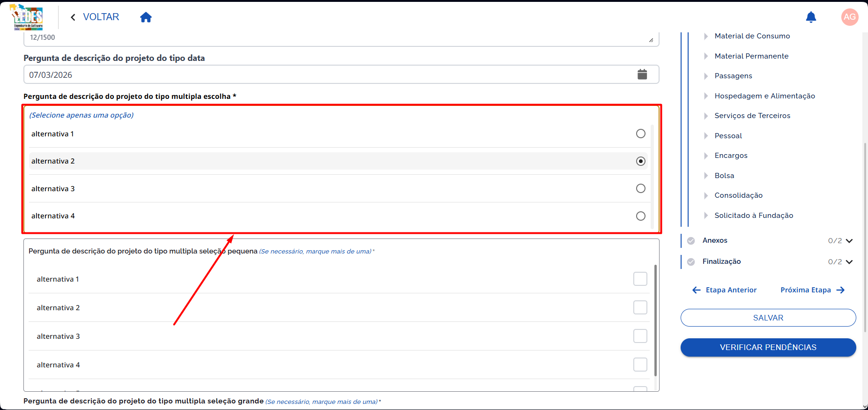Click the Anexos status check icon
Viewport: 868px width, 410px height.
tap(691, 241)
